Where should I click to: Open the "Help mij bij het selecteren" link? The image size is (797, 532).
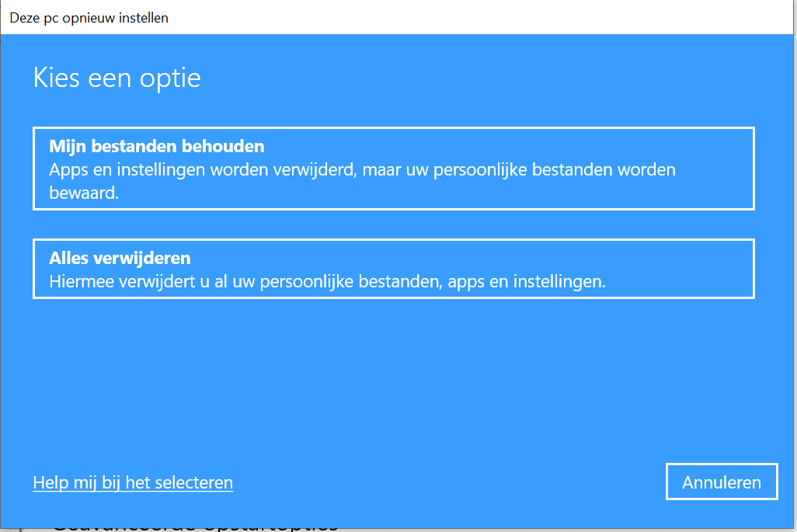click(x=133, y=482)
